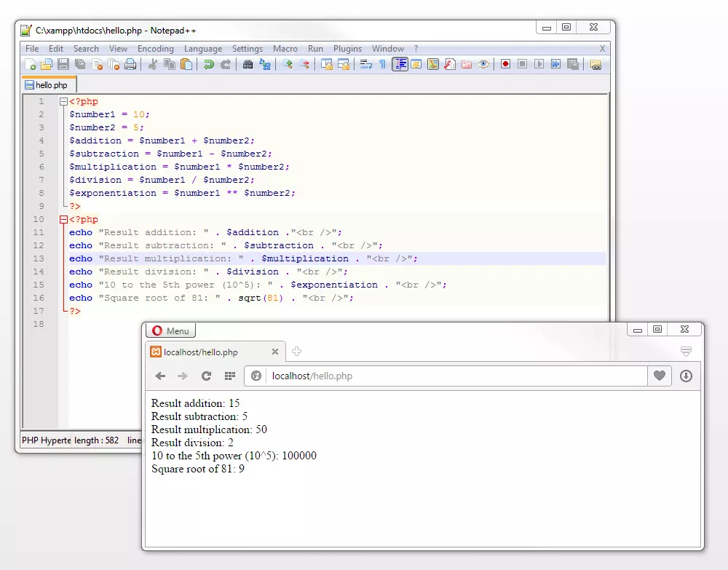Image resolution: width=728 pixels, height=570 pixels.
Task: Collapse the first PHP code fold on line 1
Action: click(64, 101)
